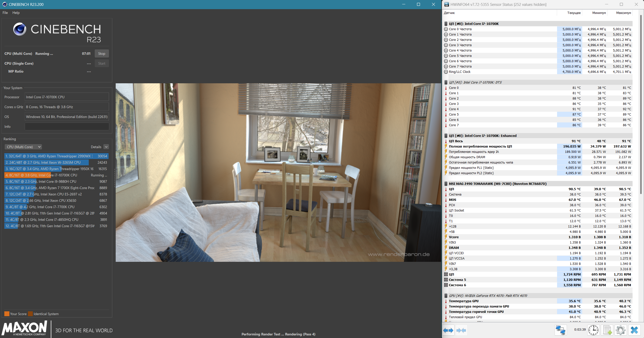This screenshot has height=338, width=644.
Task: Collapse the Intel Core i7-10700K DTS section
Action: pyautogui.click(x=446, y=83)
